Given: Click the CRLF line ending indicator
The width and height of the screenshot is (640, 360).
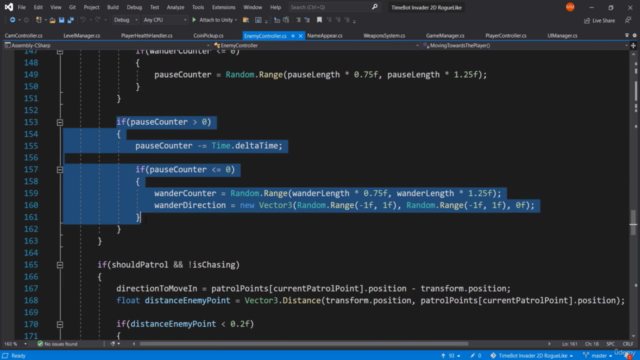Looking at the screenshot, I should tap(628, 344).
